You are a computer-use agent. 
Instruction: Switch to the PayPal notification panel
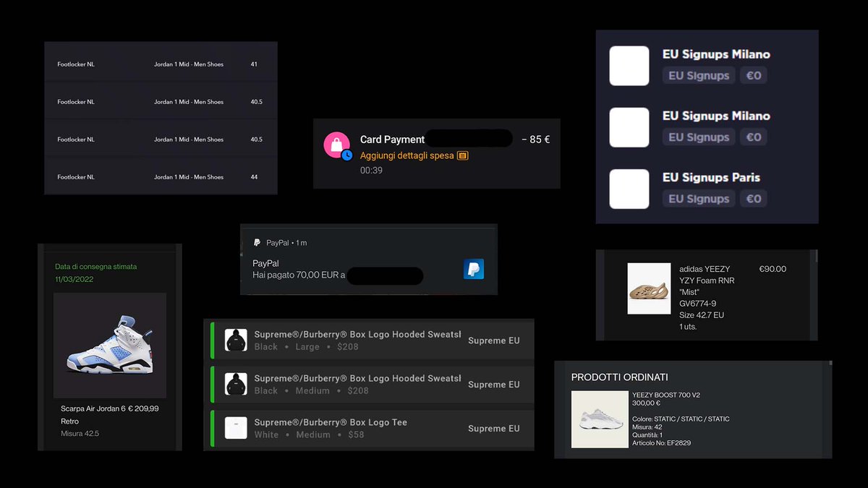pos(367,260)
